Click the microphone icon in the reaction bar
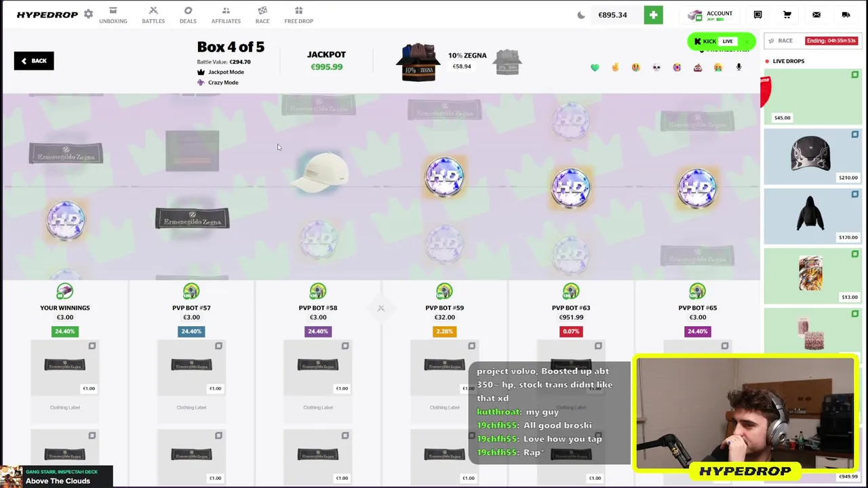 click(x=738, y=67)
